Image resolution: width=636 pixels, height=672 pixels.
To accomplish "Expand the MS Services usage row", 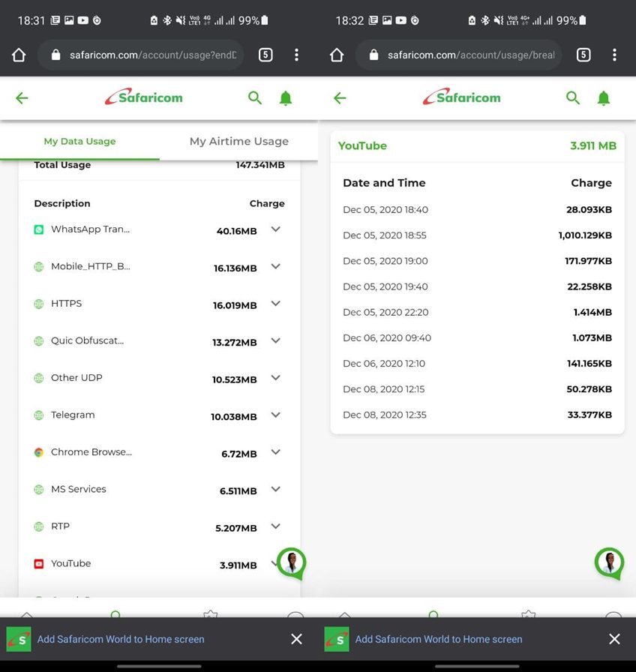I will pos(275,489).
